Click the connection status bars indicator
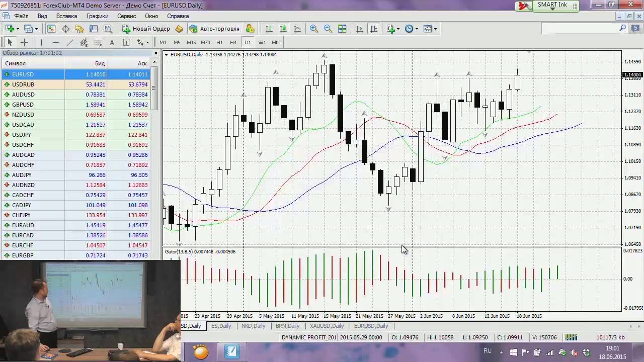Viewport: 644px width, 362px height. click(571, 337)
